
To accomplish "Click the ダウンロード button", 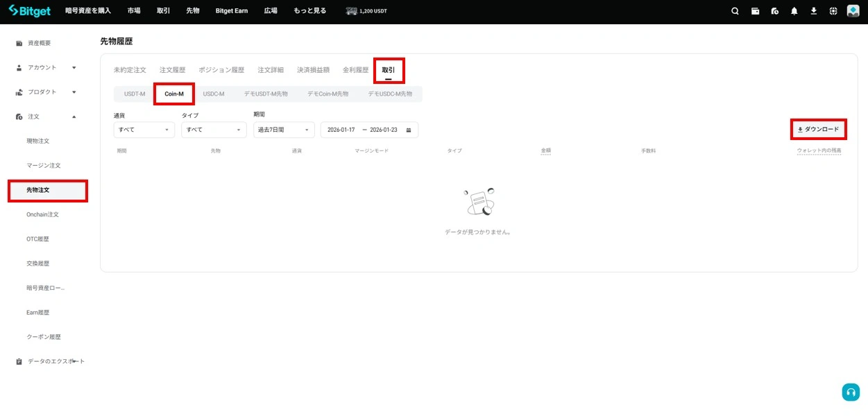I will tap(819, 130).
